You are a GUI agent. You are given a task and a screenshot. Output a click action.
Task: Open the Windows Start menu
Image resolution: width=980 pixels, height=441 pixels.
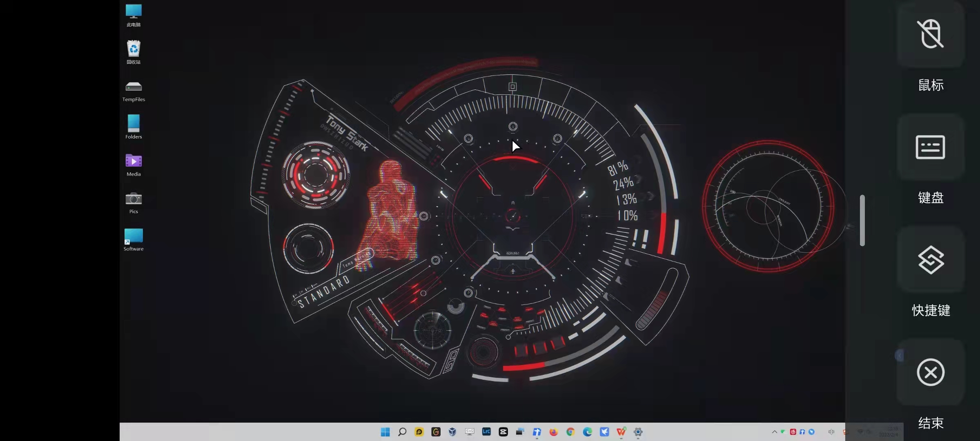385,432
